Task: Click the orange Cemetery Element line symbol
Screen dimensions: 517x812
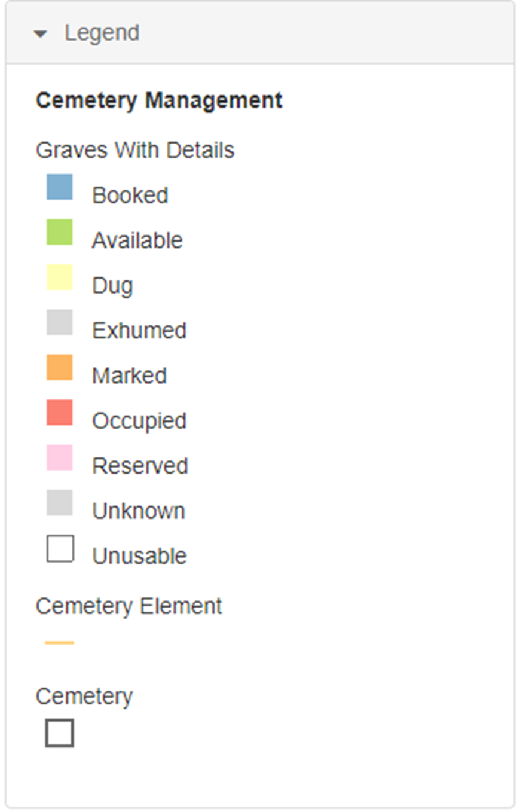Action: tap(60, 643)
